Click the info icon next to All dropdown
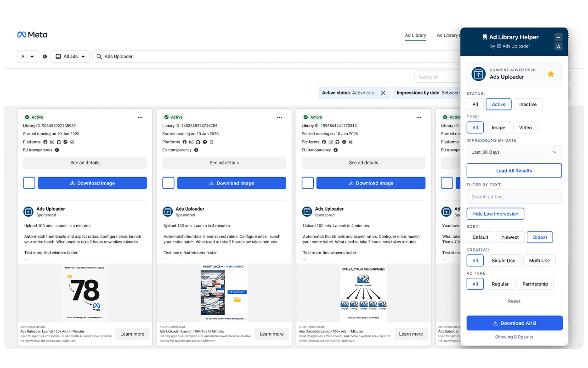 click(x=45, y=57)
